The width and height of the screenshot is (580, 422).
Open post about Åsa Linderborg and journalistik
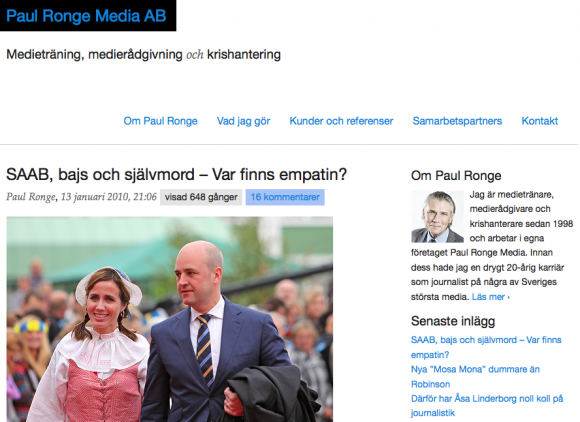[487, 406]
